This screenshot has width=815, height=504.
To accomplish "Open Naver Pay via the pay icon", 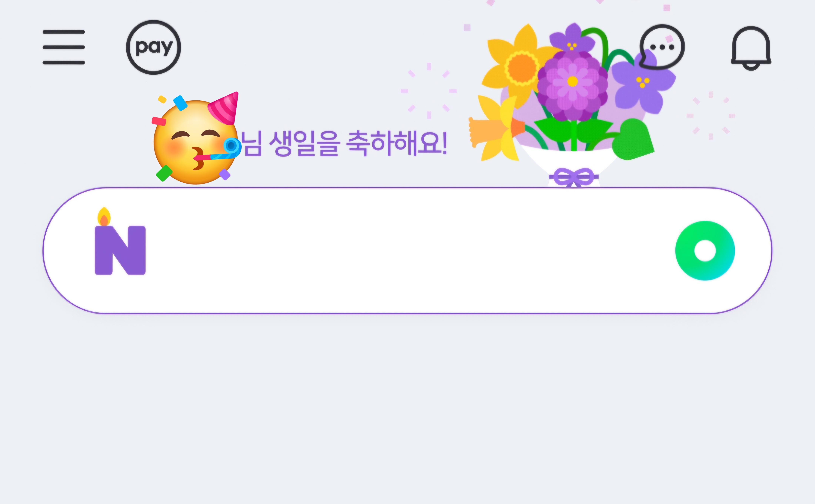I will tap(153, 47).
